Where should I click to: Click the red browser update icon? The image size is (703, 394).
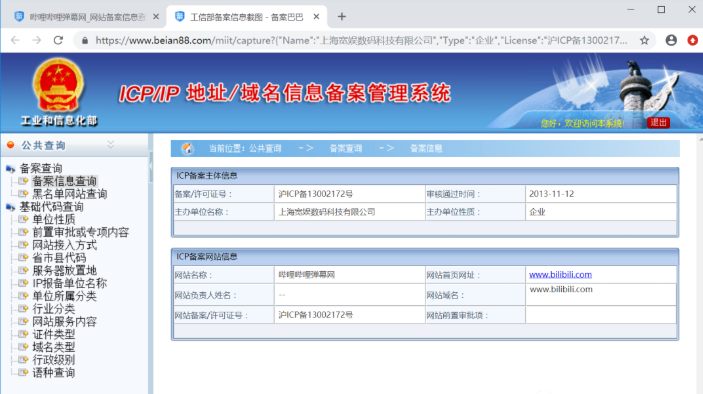[x=693, y=40]
